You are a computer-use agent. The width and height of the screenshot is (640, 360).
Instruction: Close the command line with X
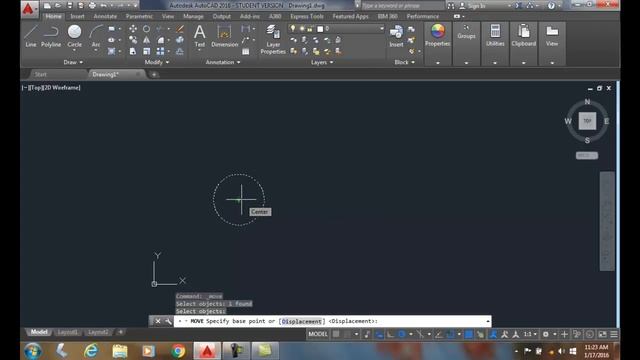(x=158, y=321)
